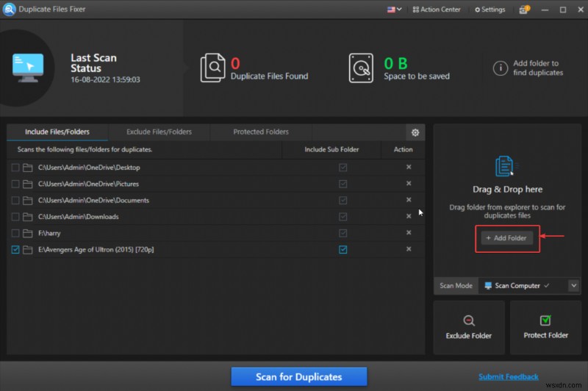This screenshot has width=588, height=391.
Task: Uncheck the Avengers Age of Ultron folder
Action: coord(16,250)
